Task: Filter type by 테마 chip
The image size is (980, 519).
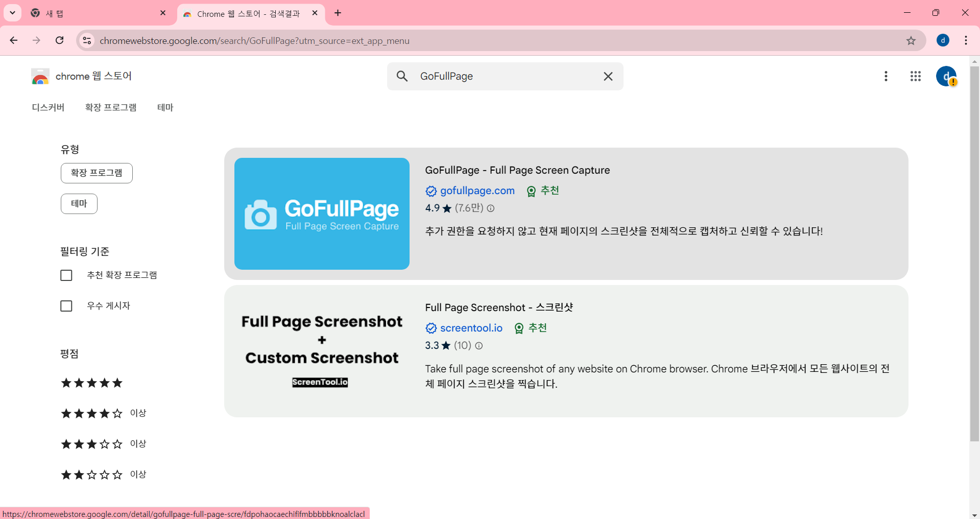Action: click(79, 204)
